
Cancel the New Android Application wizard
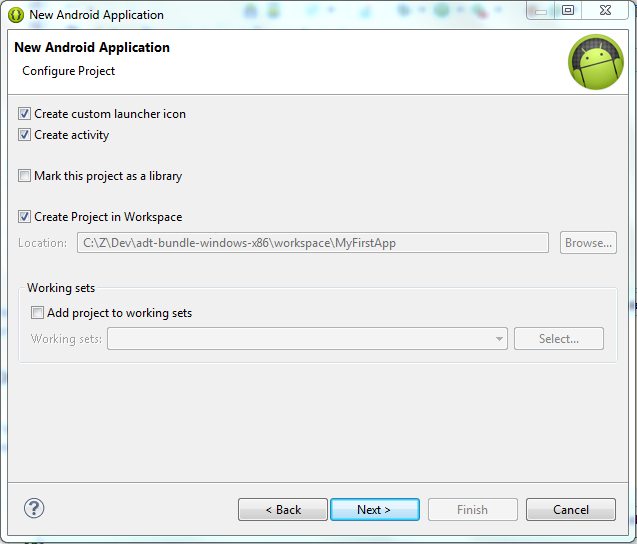[571, 509]
